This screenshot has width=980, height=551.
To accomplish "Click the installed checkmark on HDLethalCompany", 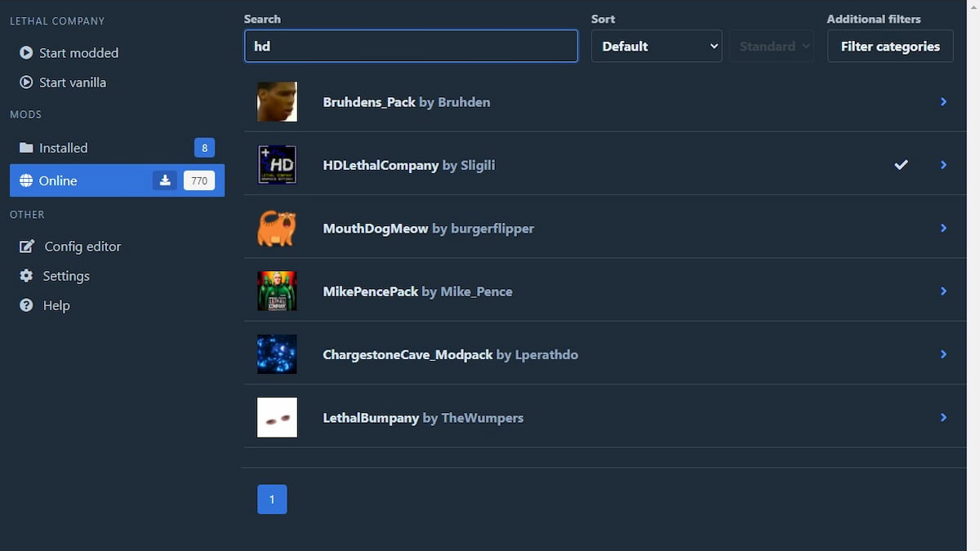I will (x=901, y=165).
